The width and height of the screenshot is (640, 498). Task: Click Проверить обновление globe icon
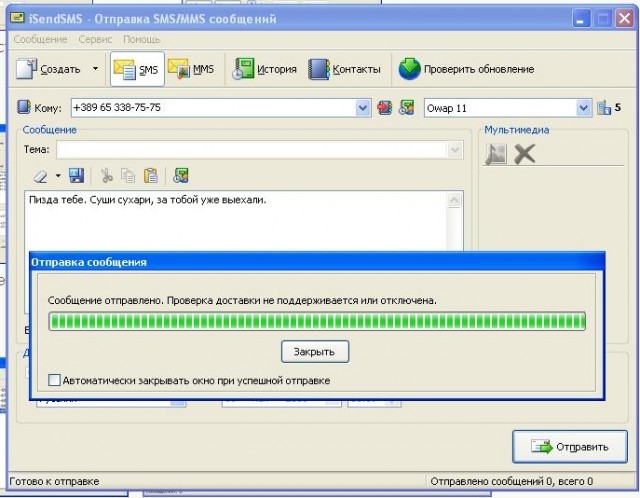pos(410,69)
